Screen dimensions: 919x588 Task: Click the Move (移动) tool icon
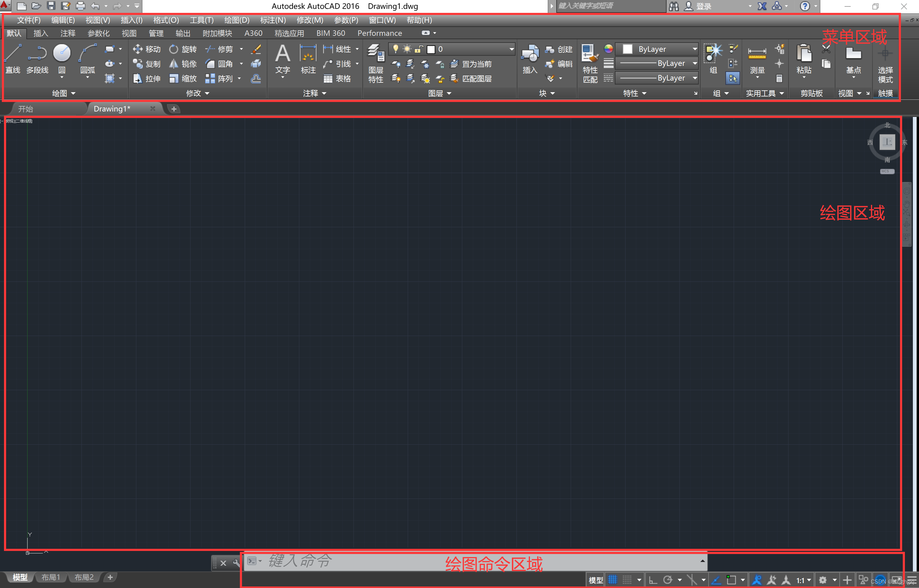coord(138,49)
